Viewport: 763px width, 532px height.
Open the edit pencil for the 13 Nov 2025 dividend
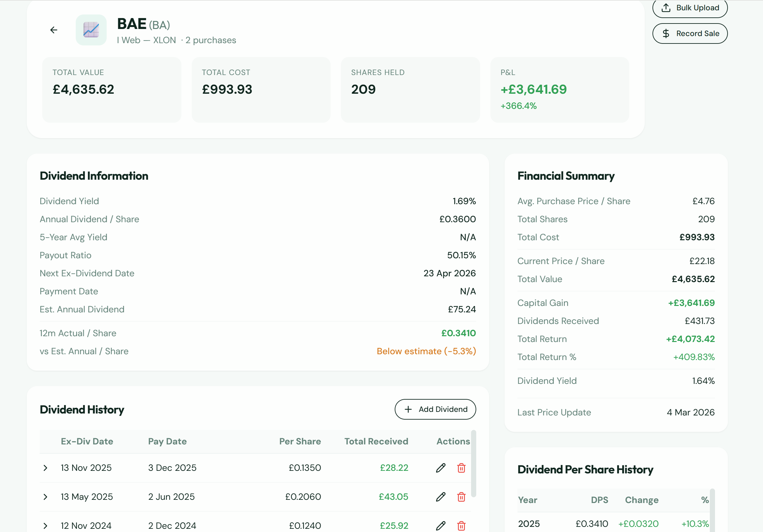click(x=441, y=468)
